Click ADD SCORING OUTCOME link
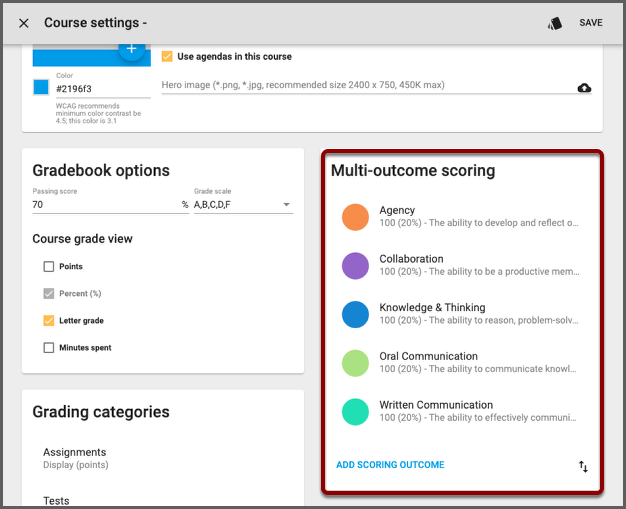626x509 pixels. (390, 465)
